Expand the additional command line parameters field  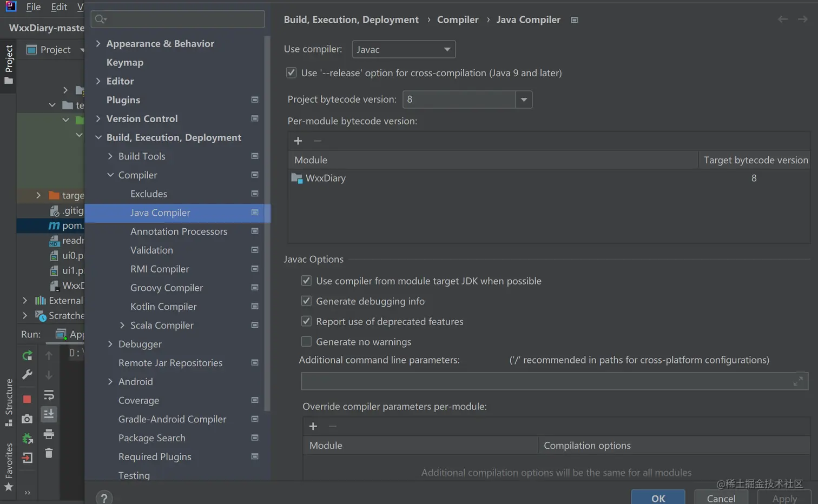tap(797, 381)
